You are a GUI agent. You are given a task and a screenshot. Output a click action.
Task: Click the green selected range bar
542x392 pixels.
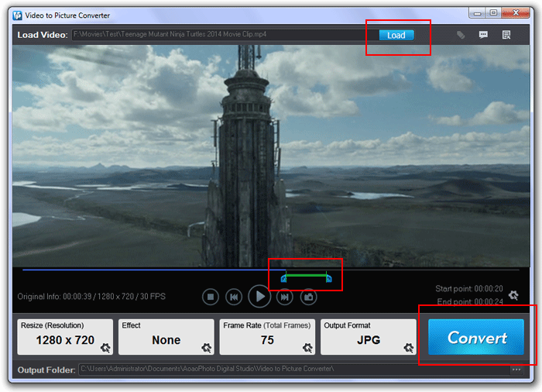click(307, 275)
